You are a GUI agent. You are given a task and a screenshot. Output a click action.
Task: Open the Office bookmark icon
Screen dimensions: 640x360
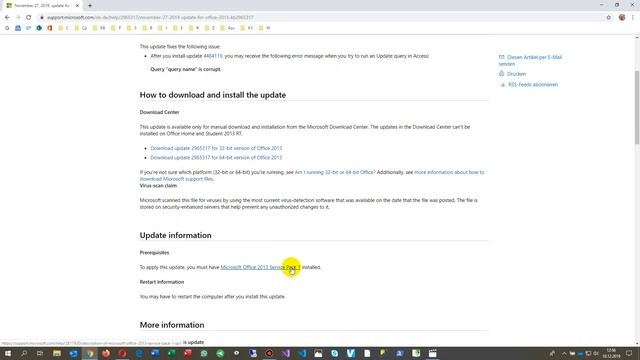pos(50,28)
